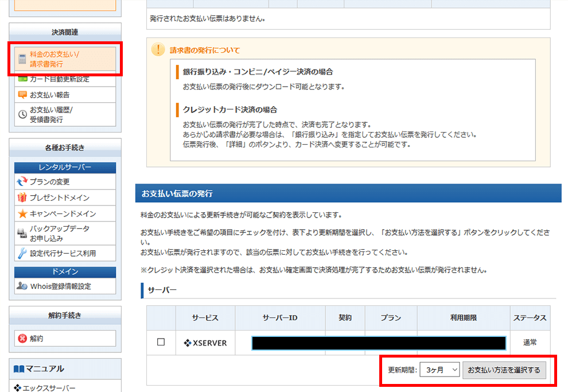Click the green card icon for カード自動更新設定
Image resolution: width=568 pixels, height=392 pixels.
point(22,79)
